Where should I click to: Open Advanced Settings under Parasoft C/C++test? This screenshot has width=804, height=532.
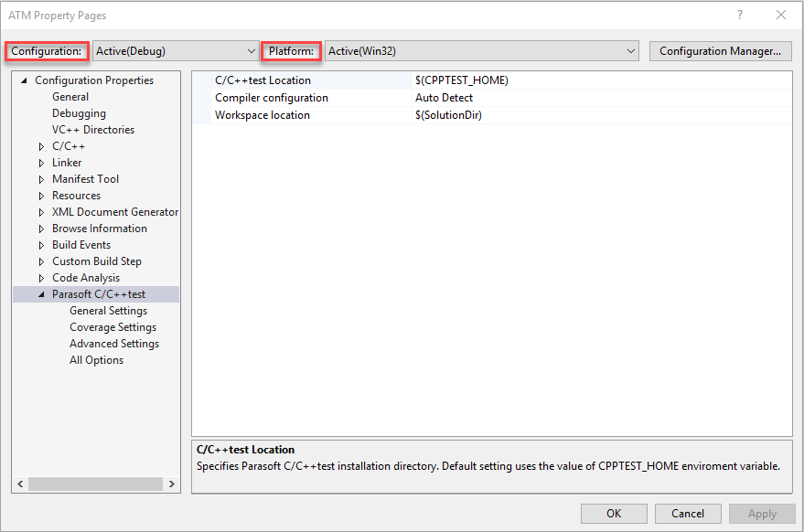tap(114, 344)
